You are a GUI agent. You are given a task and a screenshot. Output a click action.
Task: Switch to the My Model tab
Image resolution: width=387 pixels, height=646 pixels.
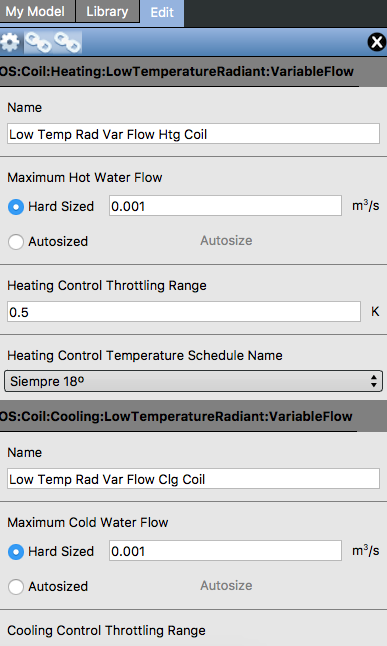coord(37,12)
